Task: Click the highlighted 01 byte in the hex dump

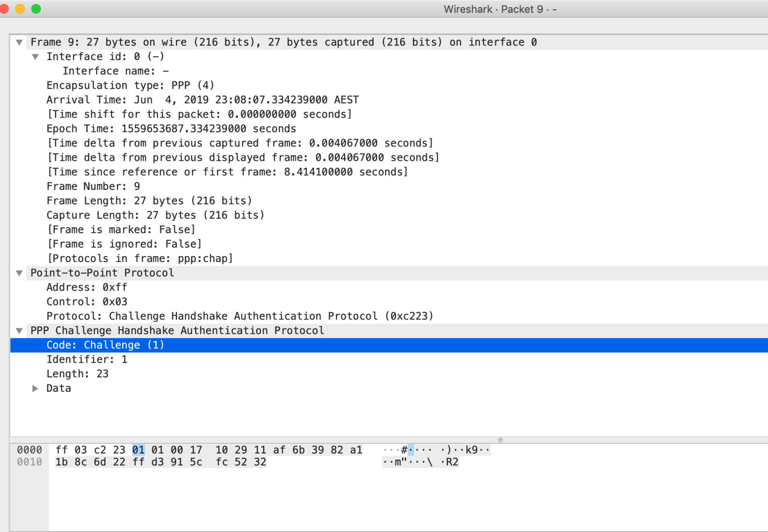Action: coord(138,450)
